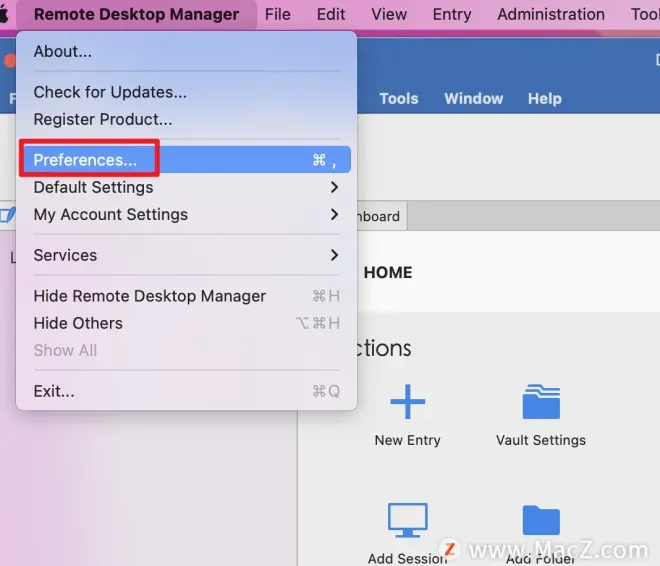
Task: Expand My Account Settings submenu
Action: pos(185,215)
